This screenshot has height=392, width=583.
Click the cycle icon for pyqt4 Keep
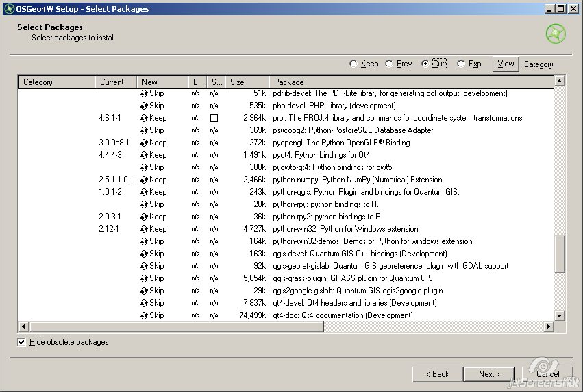pos(145,155)
